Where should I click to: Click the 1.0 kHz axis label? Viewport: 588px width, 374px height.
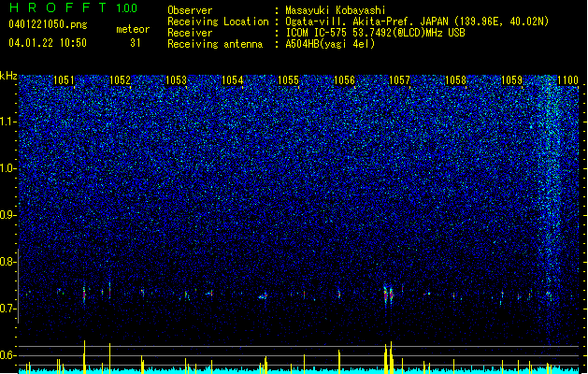[7, 168]
